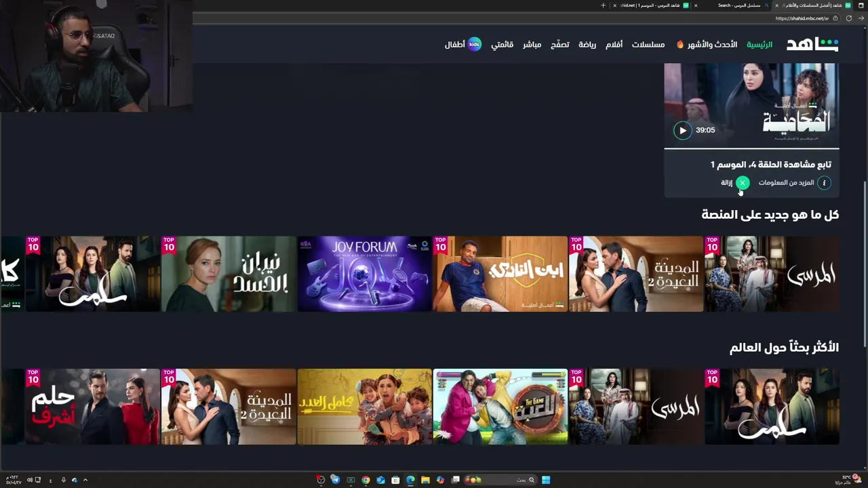Click the weather widget showing 32°C
Viewport: 868px width, 488px height.
[x=848, y=479]
